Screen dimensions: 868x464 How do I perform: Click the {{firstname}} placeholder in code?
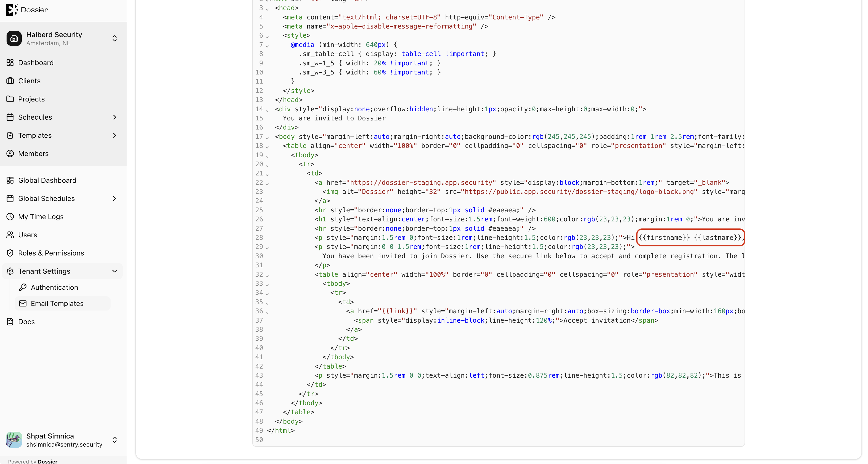click(x=664, y=238)
